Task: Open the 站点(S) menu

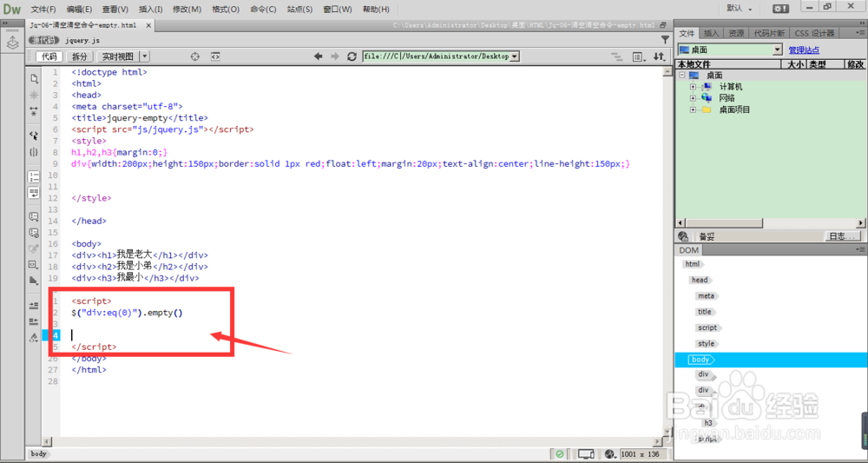Action: pos(300,10)
